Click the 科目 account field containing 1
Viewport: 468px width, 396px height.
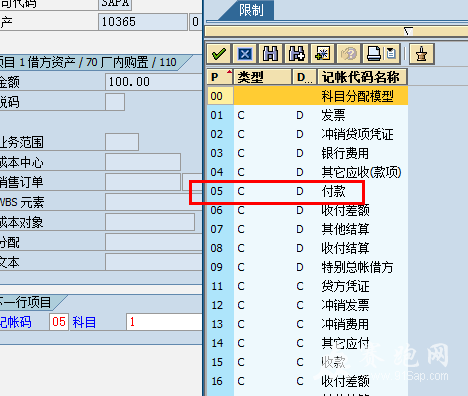coord(164,322)
